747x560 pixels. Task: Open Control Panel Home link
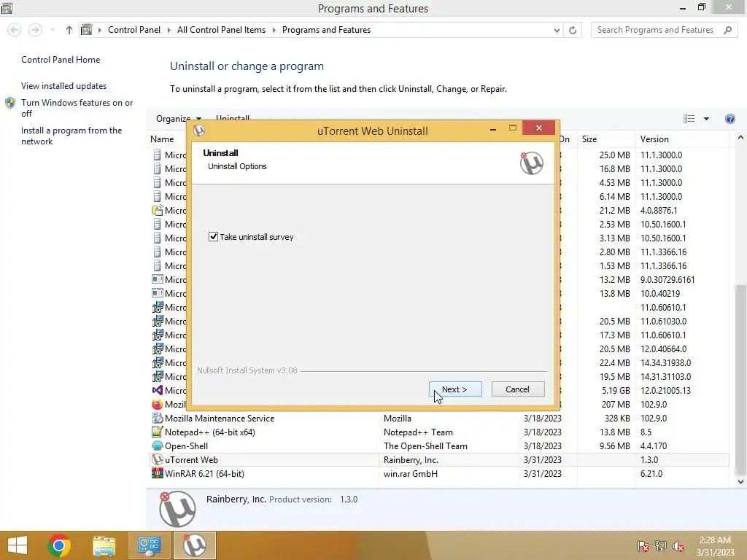click(61, 60)
